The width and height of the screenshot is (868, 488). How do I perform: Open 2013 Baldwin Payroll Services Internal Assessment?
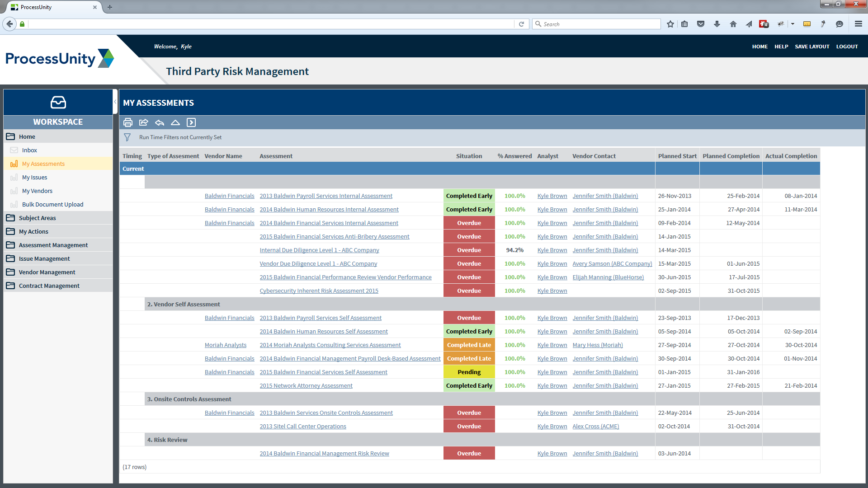326,196
